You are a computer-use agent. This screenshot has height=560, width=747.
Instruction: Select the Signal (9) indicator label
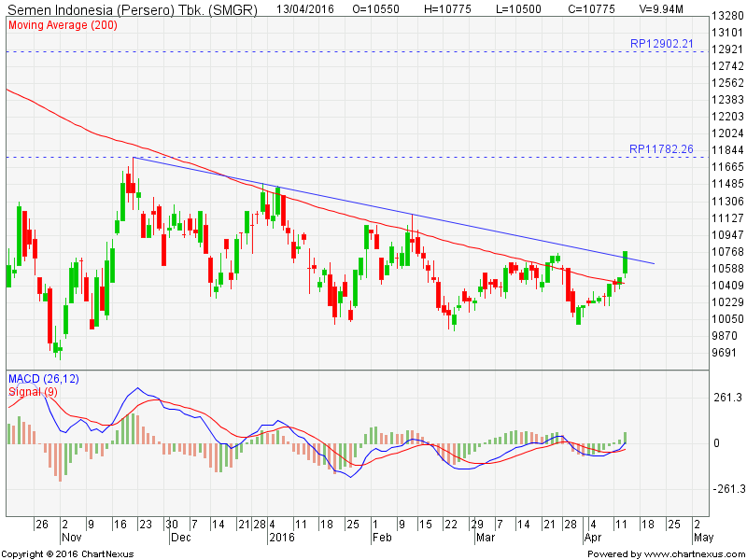pyautogui.click(x=33, y=392)
